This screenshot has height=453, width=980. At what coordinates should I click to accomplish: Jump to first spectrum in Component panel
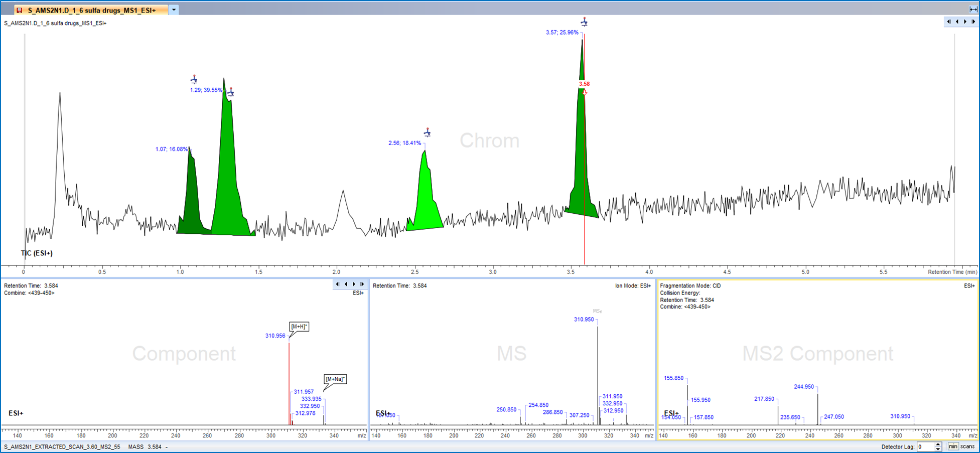pyautogui.click(x=338, y=284)
